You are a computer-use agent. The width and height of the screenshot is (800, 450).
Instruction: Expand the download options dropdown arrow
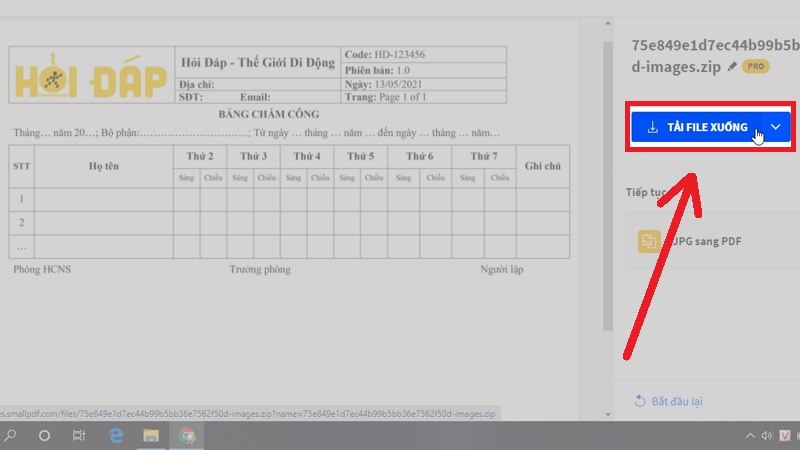776,127
